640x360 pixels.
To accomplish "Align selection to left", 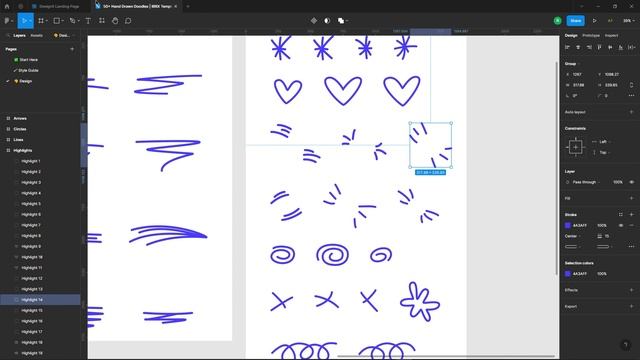I will [x=567, y=47].
